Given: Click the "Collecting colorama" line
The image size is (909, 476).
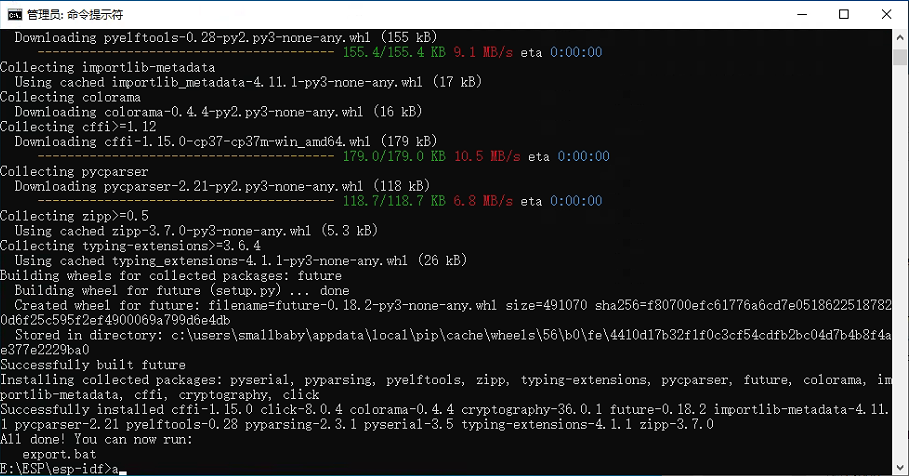Looking at the screenshot, I should point(70,97).
